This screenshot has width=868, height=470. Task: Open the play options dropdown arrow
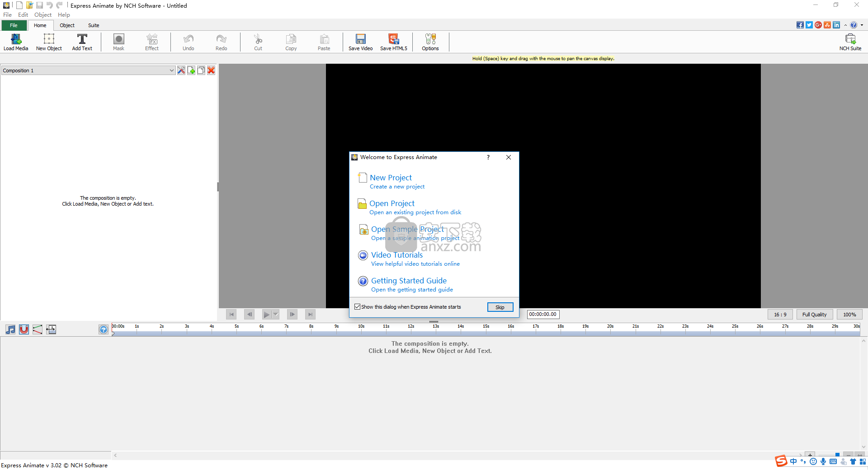276,314
